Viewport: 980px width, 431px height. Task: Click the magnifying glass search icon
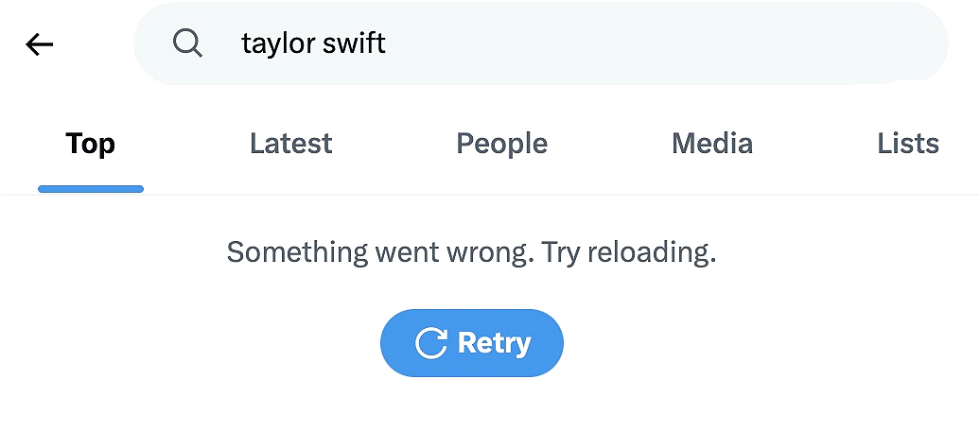pos(187,43)
